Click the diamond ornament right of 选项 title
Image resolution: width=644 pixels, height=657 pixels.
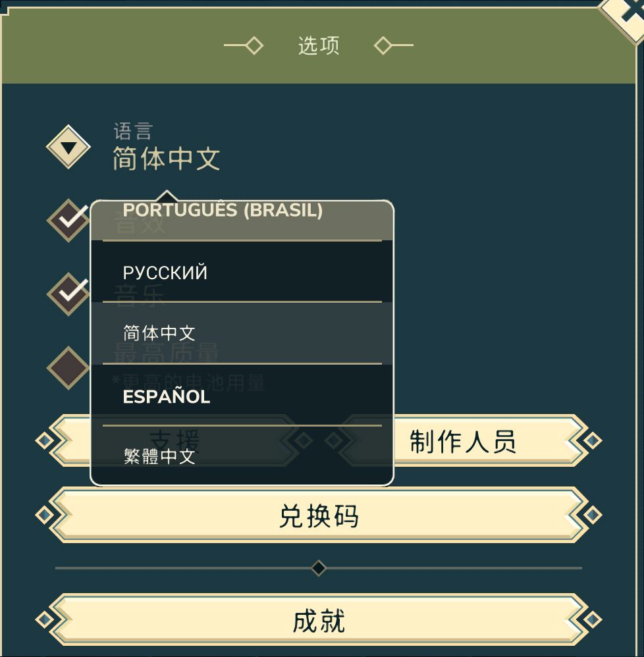383,45
